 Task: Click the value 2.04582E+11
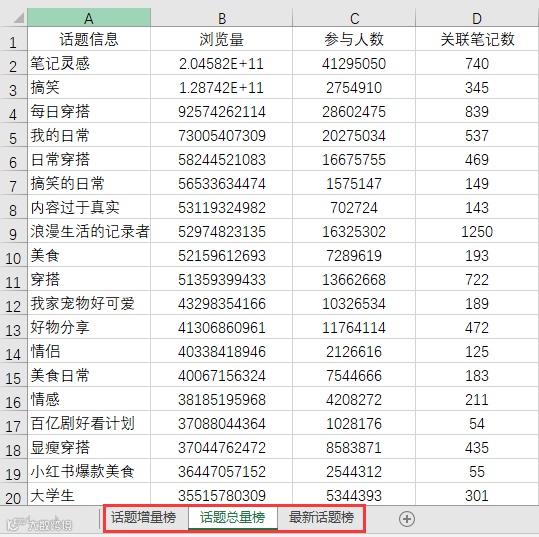pyautogui.click(x=222, y=64)
